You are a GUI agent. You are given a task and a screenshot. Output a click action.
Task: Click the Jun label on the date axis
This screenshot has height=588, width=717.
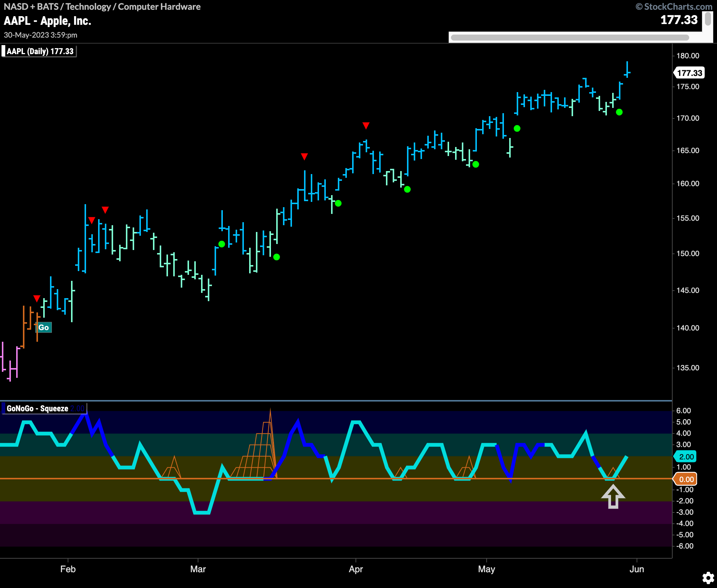click(x=637, y=569)
